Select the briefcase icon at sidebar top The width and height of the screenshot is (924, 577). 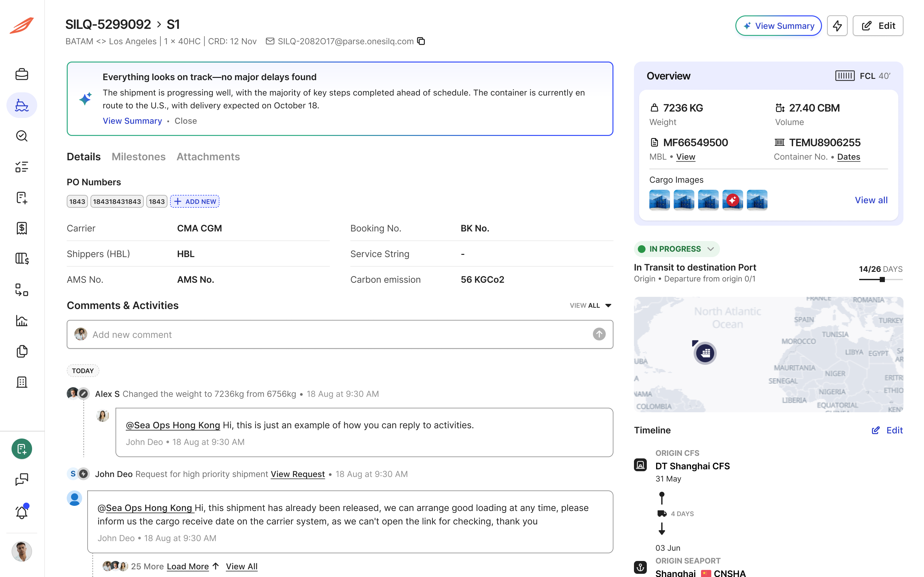[x=22, y=74]
